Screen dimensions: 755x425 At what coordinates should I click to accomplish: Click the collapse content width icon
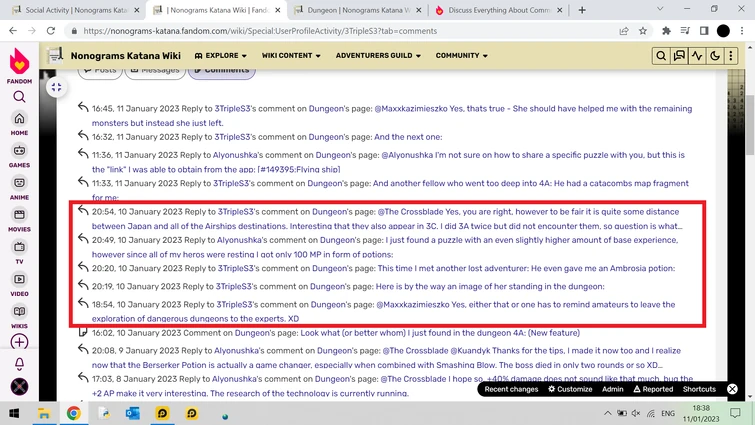56,87
